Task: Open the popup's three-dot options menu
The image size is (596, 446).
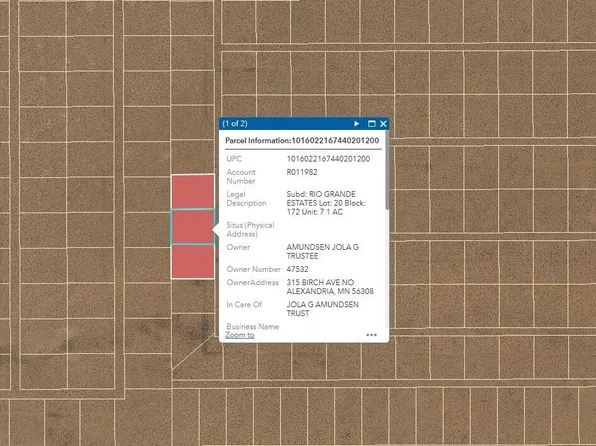Action: [x=371, y=335]
